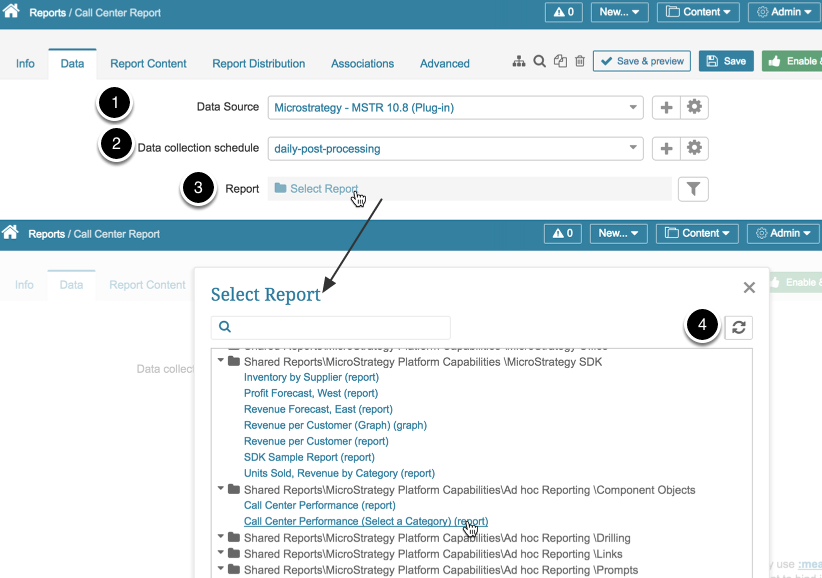Select Revenue per Customer (Graph) (graph)
This screenshot has height=578, width=822.
336,425
